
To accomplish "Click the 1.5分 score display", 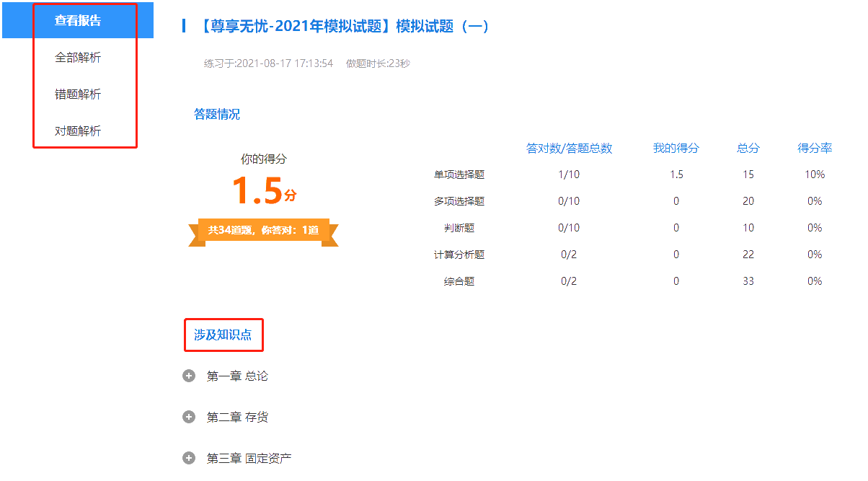I will pyautogui.click(x=263, y=192).
